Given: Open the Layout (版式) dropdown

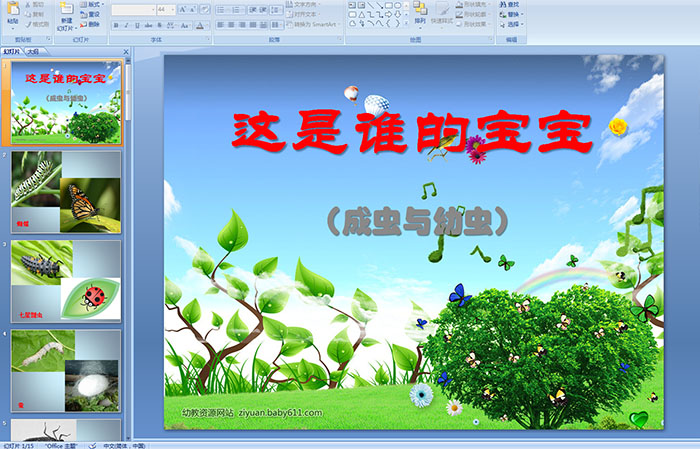Looking at the screenshot, I should (92, 4).
